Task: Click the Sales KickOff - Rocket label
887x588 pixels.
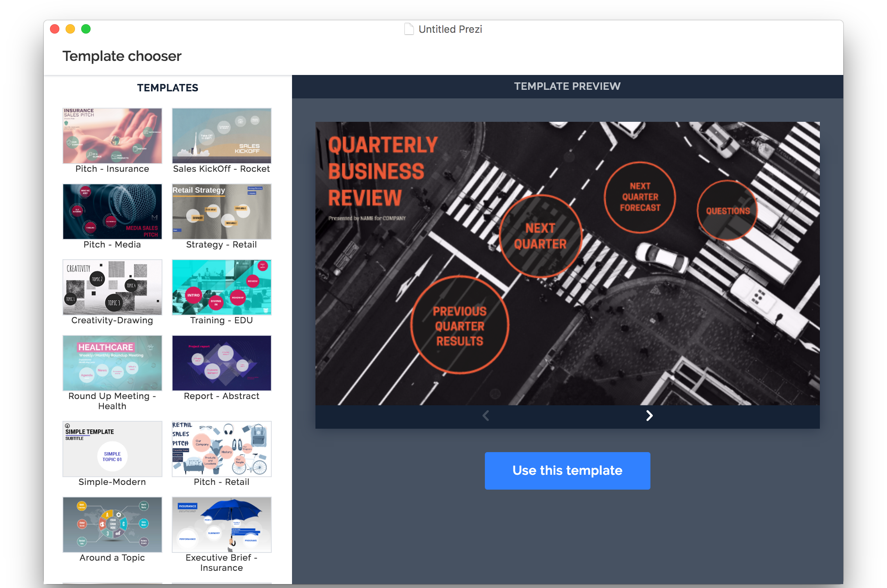Action: 222,169
